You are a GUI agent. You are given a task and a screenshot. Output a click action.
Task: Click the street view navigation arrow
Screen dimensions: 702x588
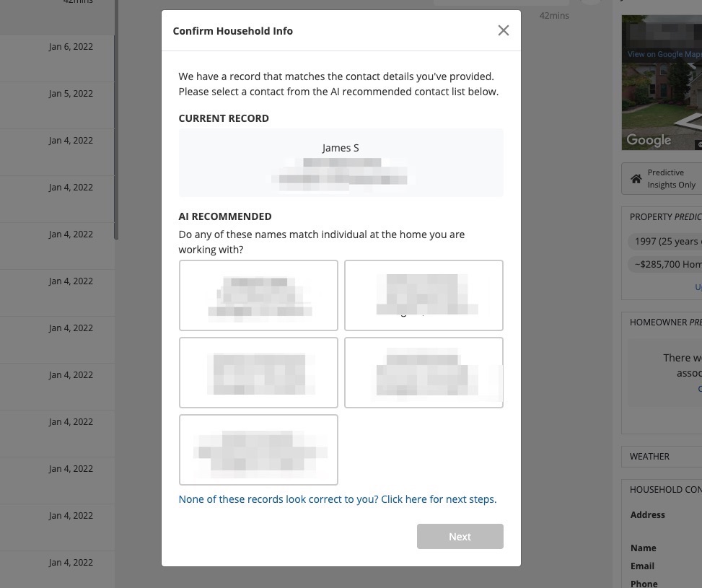pyautogui.click(x=693, y=121)
